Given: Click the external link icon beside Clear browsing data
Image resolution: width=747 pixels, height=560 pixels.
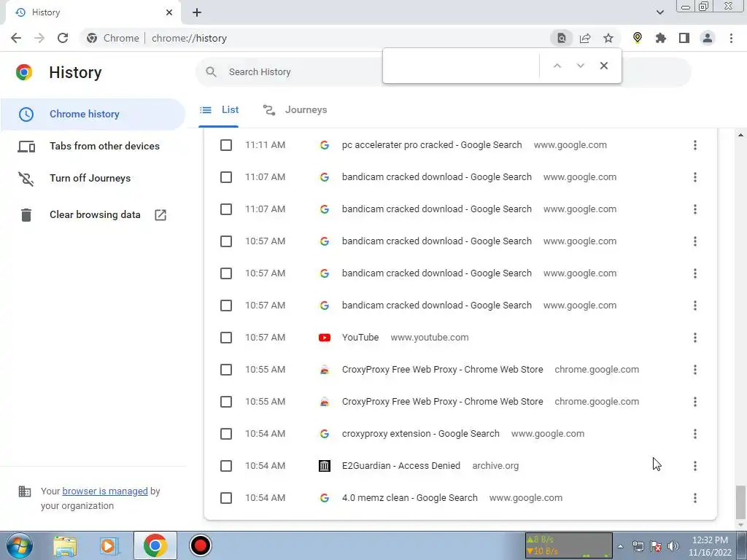Looking at the screenshot, I should tap(160, 215).
